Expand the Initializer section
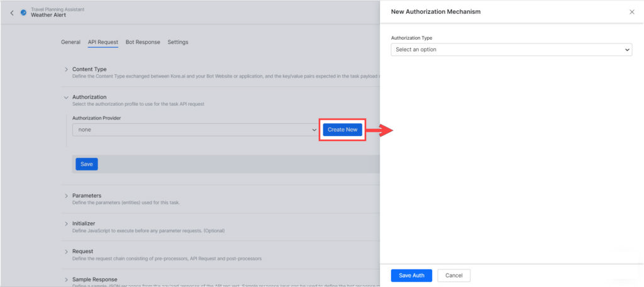Image resolution: width=644 pixels, height=287 pixels. click(66, 223)
